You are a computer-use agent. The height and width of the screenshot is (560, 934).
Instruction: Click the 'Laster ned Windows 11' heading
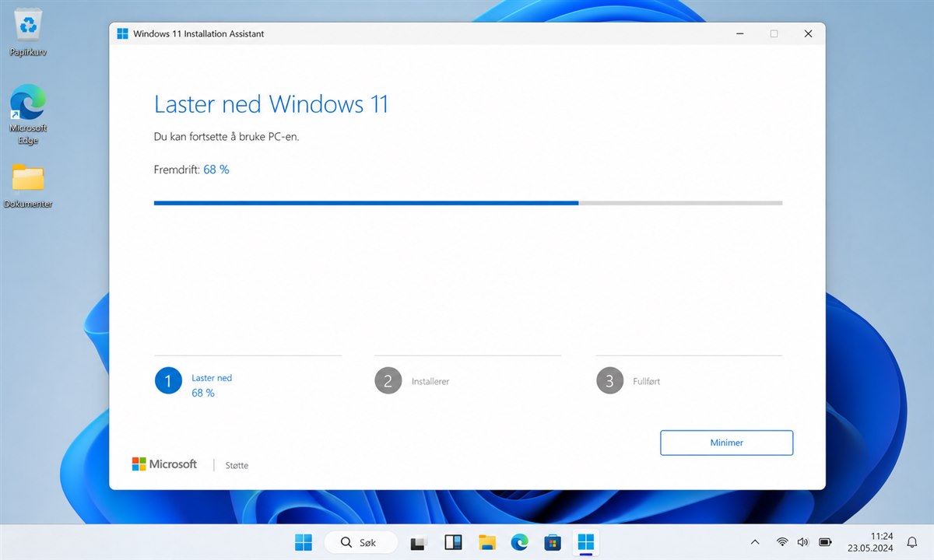point(271,104)
